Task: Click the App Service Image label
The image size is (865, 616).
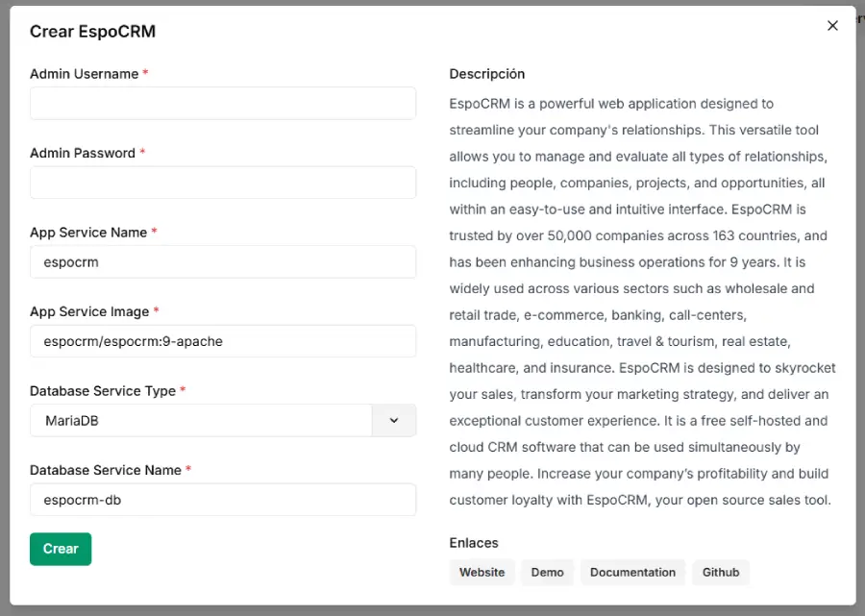Action: pos(89,311)
